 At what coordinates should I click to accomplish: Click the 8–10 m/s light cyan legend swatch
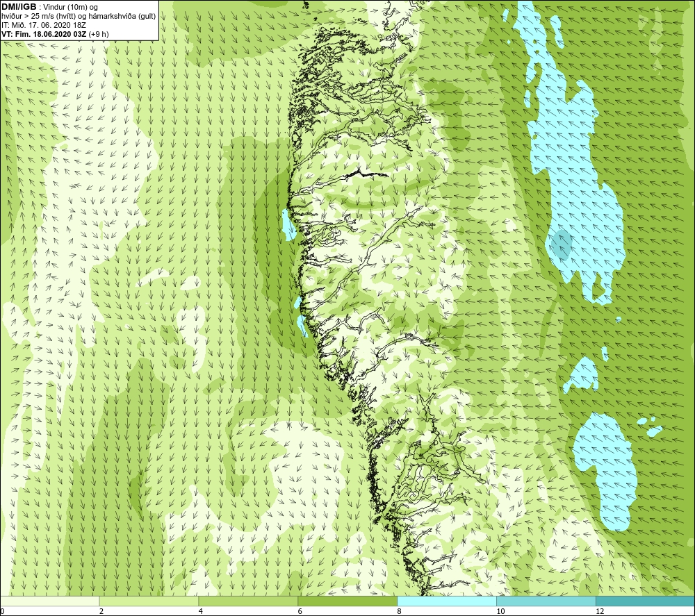(x=447, y=601)
